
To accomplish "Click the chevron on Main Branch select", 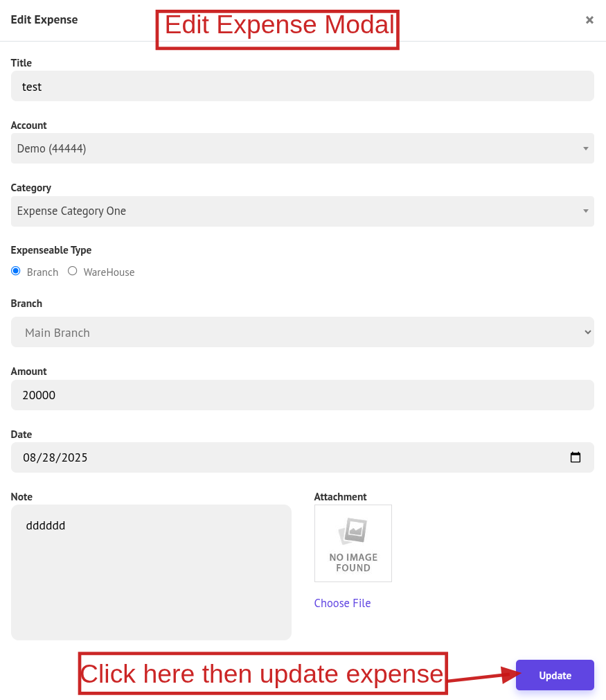I will coord(587,333).
